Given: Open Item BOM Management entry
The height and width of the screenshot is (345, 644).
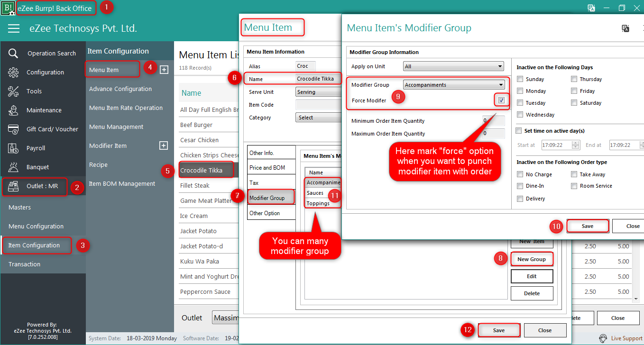Looking at the screenshot, I should point(122,183).
